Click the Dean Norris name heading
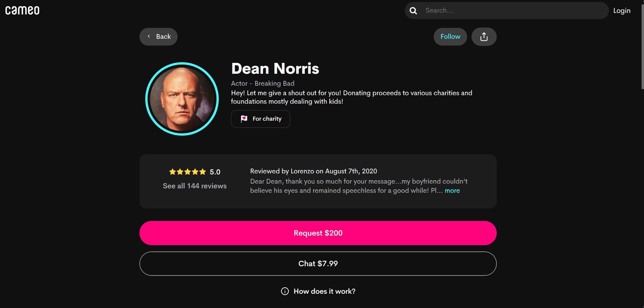This screenshot has height=308, width=644. 275,69
